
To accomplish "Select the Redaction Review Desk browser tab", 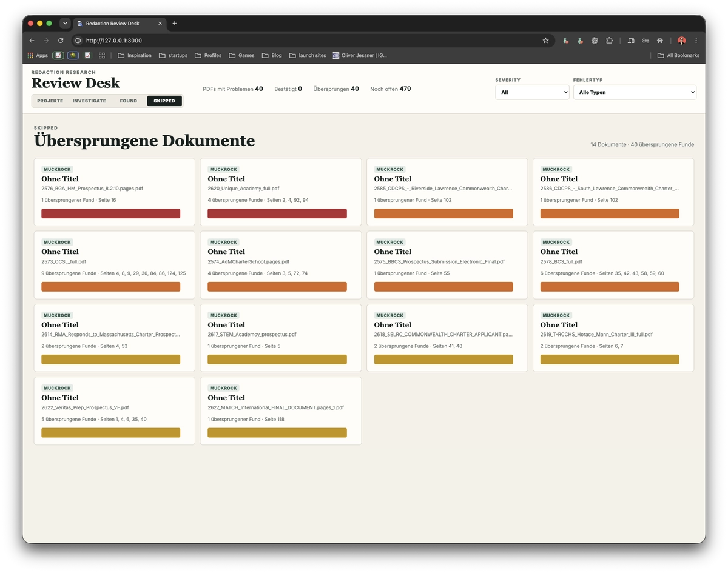I will (120, 24).
